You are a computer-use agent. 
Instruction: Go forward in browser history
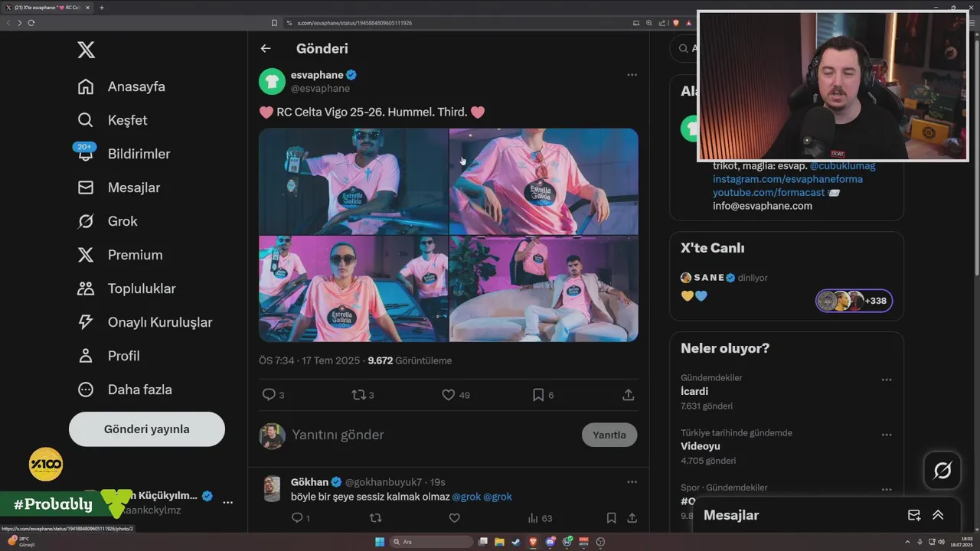point(19,23)
